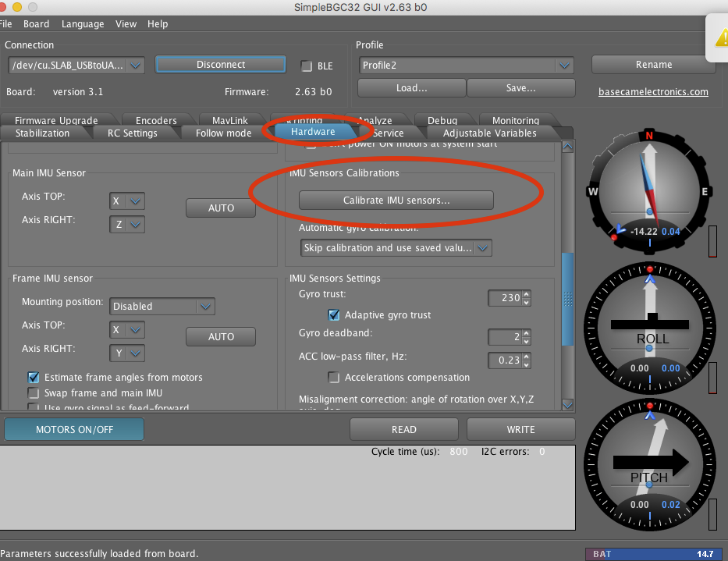
Task: Open the View menu
Action: 126,23
